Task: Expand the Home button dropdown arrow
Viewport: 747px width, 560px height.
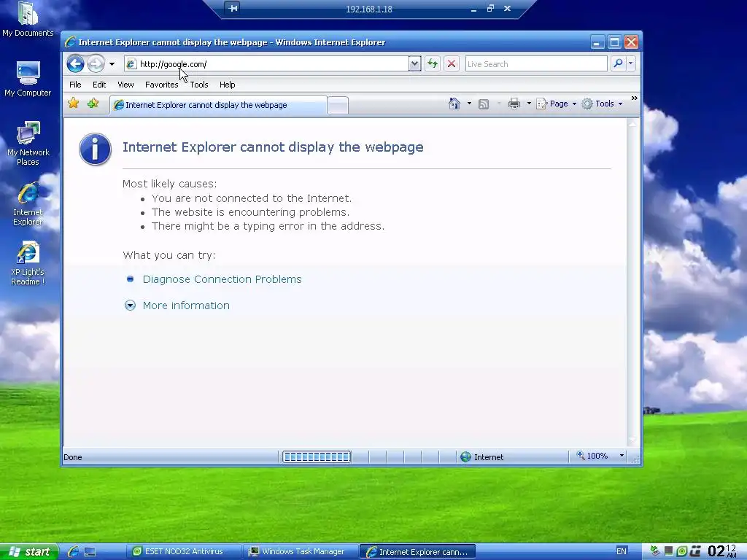Action: coord(469,104)
